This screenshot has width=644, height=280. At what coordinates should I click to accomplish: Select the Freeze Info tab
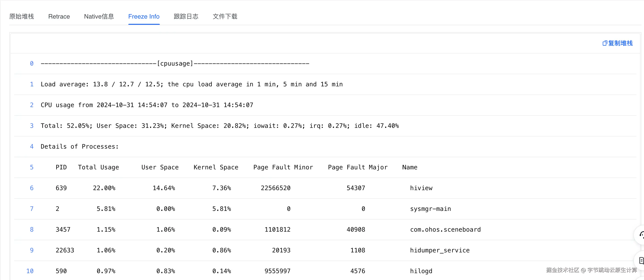144,17
